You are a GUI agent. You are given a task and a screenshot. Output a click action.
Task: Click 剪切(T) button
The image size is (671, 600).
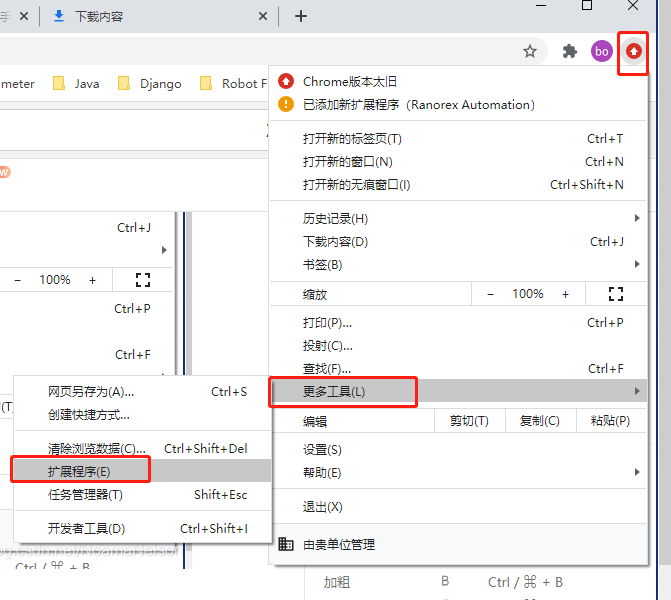(469, 421)
